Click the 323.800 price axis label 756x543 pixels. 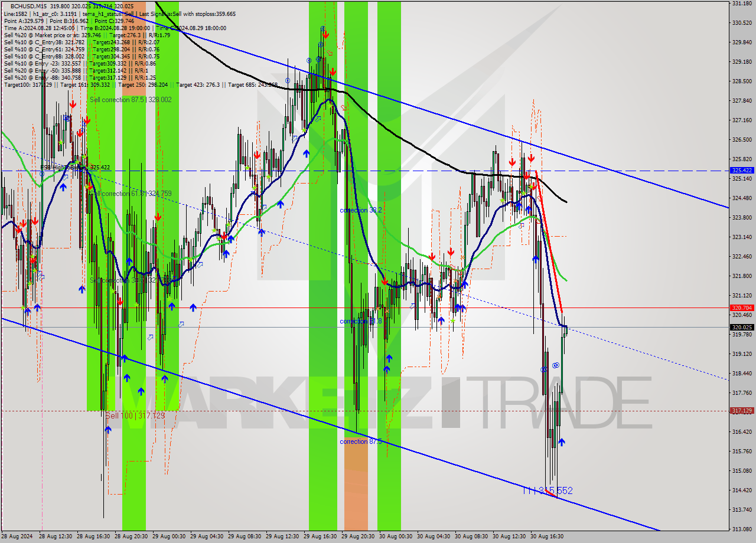tap(742, 217)
